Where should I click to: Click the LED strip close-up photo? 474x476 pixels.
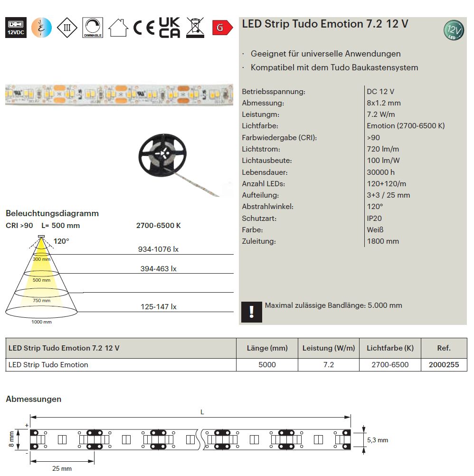(119, 95)
